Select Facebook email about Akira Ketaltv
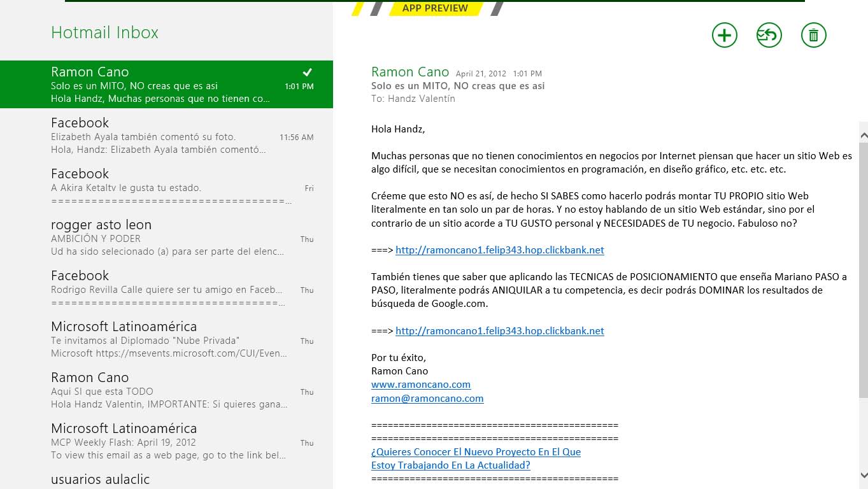Viewport: 868px width, 489px height. tap(166, 186)
